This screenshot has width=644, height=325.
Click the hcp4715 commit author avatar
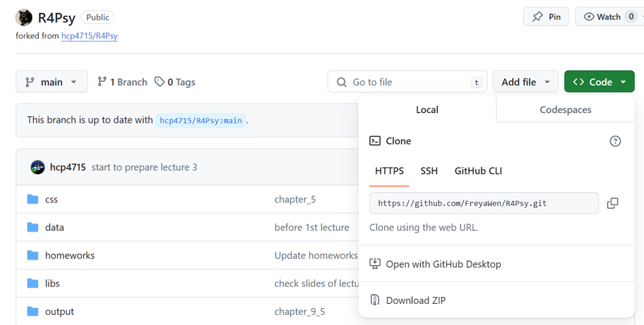(38, 167)
